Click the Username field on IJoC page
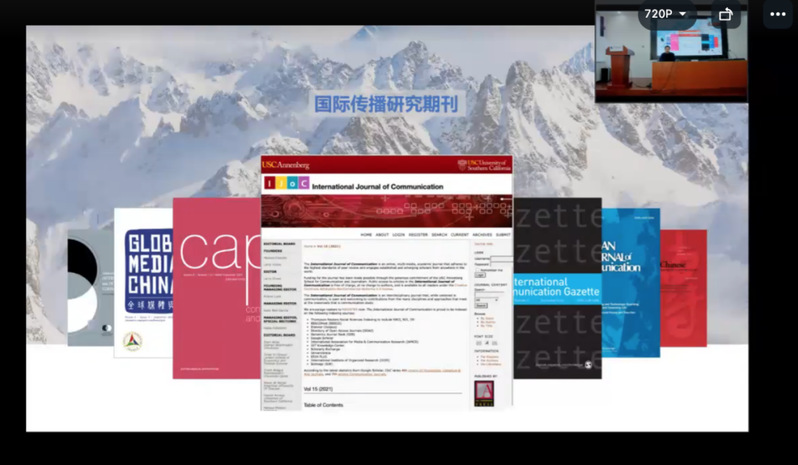798x465 pixels. pyautogui.click(x=501, y=258)
